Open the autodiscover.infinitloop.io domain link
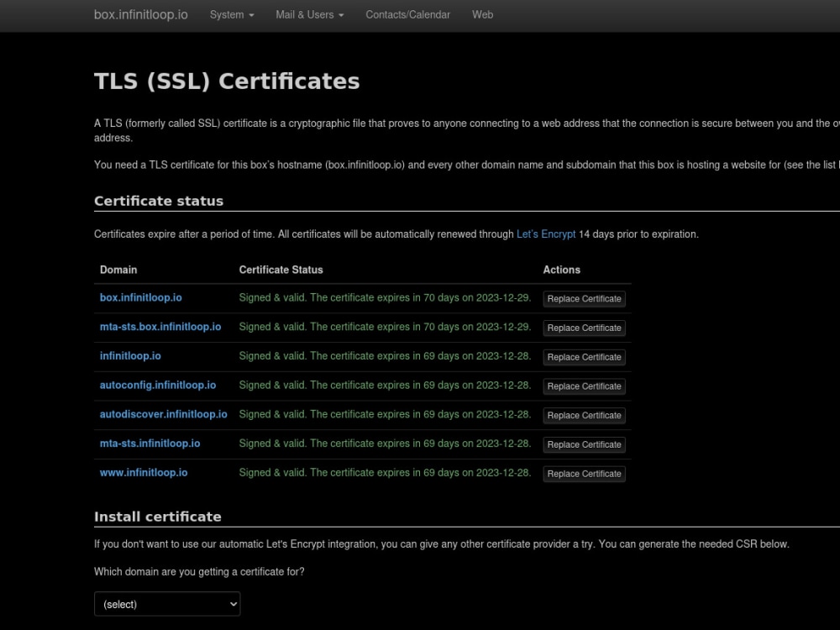840x630 pixels. (x=163, y=414)
